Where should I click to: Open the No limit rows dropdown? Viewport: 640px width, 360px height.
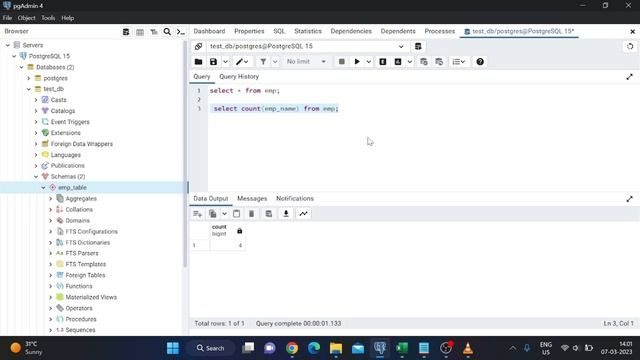306,62
